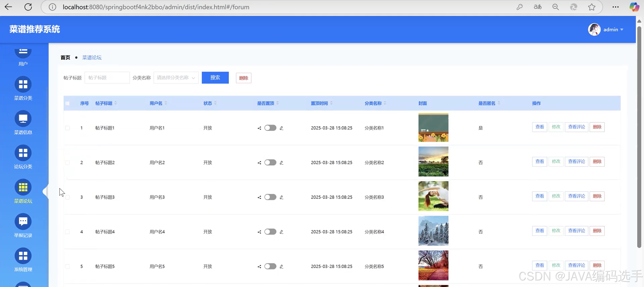Click the blue 搜索 button

click(215, 78)
